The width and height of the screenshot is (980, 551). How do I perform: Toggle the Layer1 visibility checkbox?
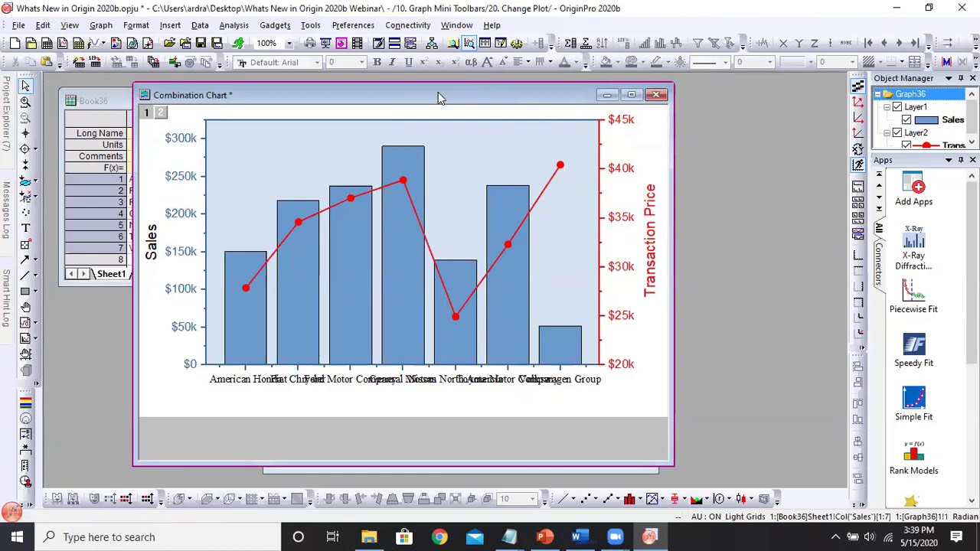click(897, 107)
